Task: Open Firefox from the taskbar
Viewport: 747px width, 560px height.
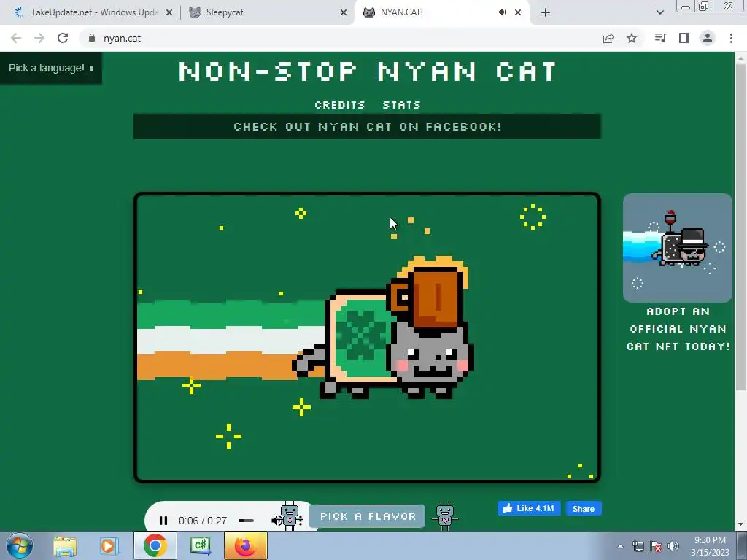Action: pos(245,545)
